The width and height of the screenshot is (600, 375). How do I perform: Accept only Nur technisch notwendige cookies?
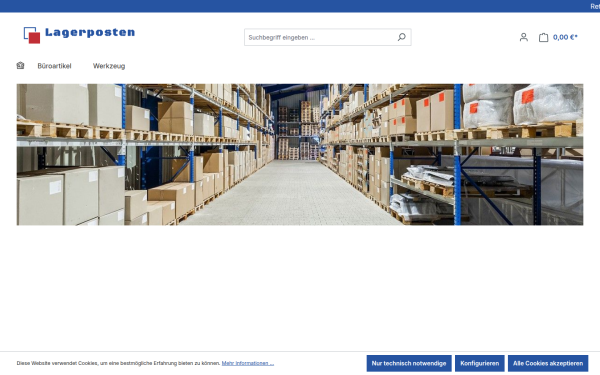(409, 363)
